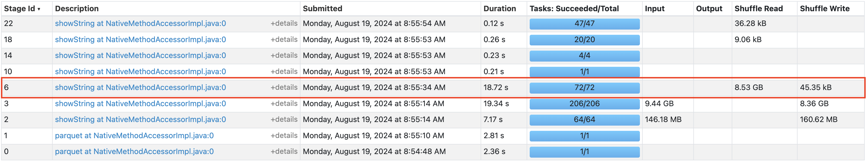Screen dimensions: 868x162
Task: Click the 206/206 tasks progress bar
Action: [584, 104]
